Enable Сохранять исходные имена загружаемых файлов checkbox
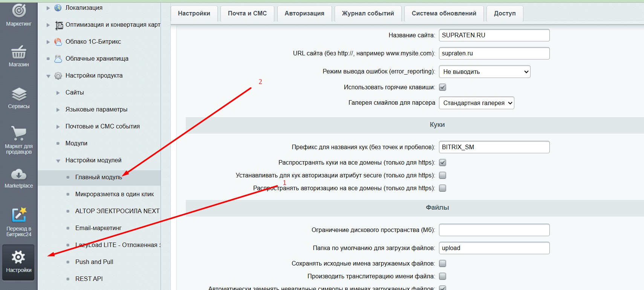The width and height of the screenshot is (644, 290). (443, 264)
